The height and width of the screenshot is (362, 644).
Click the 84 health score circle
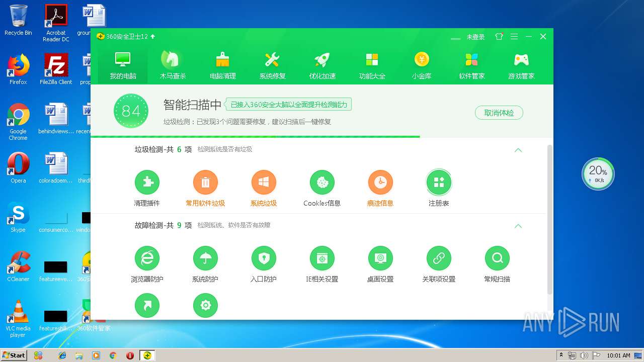point(131,111)
